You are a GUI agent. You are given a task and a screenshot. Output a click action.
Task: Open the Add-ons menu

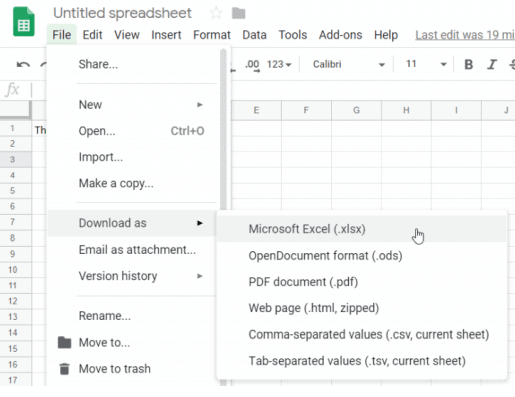pyautogui.click(x=340, y=35)
